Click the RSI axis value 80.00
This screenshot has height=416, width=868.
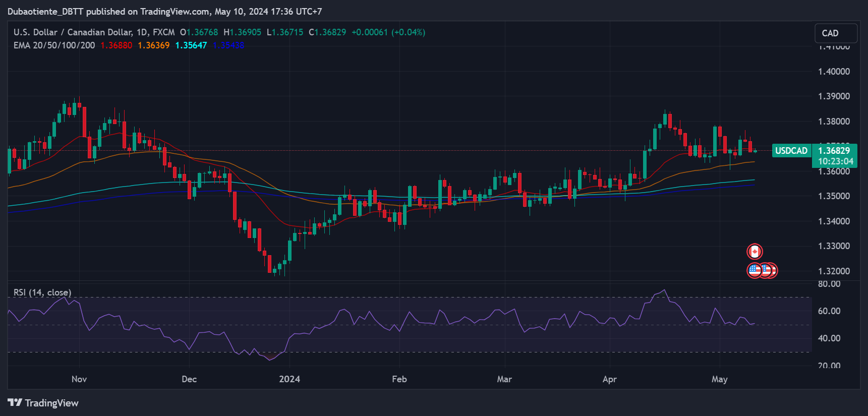829,284
